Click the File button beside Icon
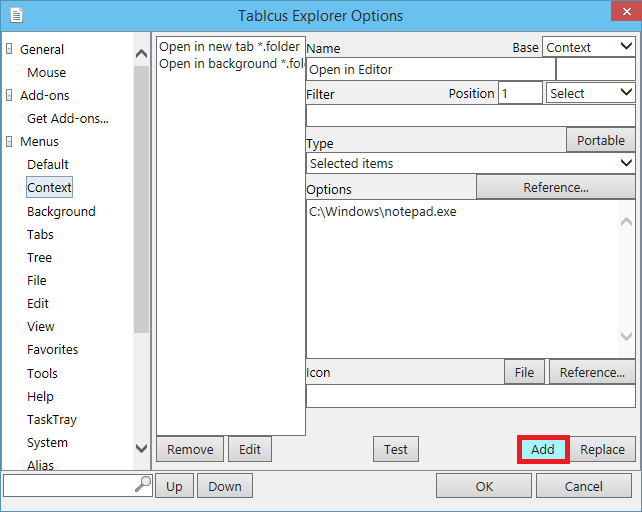 (524, 372)
